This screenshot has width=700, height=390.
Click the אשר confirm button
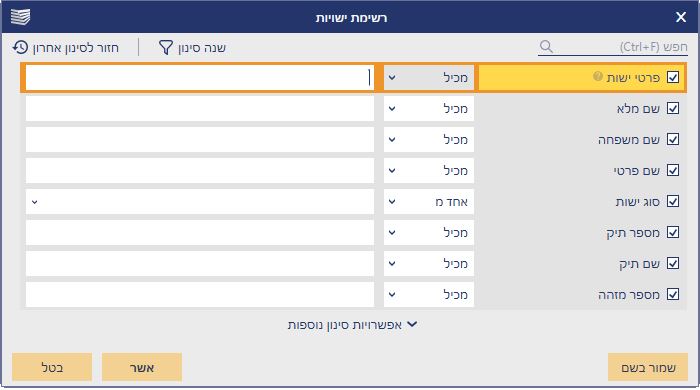(142, 367)
